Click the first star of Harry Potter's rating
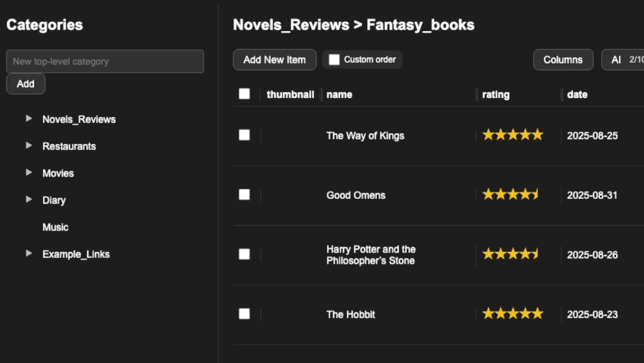 tap(487, 253)
